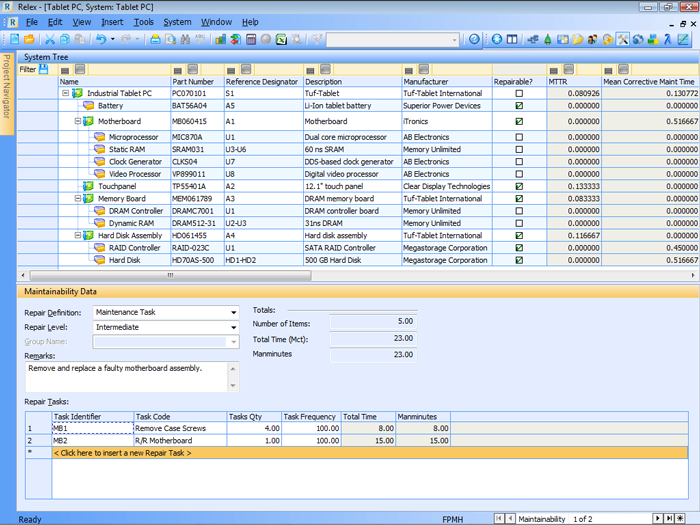Image resolution: width=700 pixels, height=525 pixels.
Task: Click the system tree diagram icon
Action: [532, 39]
